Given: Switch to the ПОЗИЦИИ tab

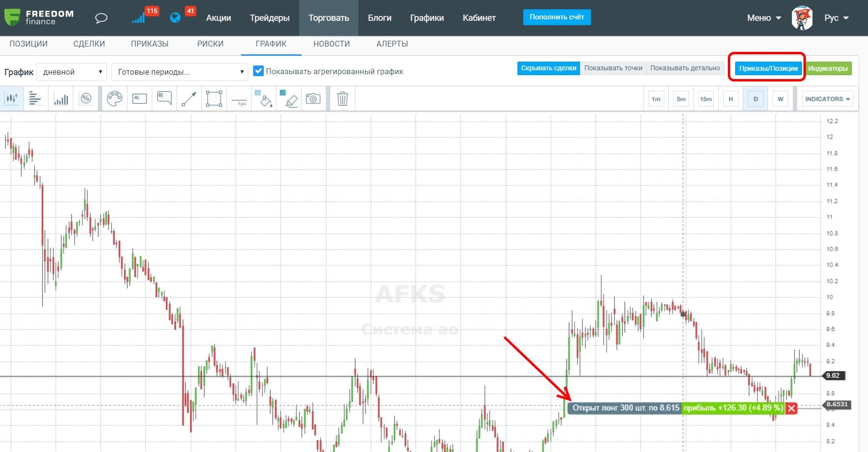Looking at the screenshot, I should click(29, 44).
